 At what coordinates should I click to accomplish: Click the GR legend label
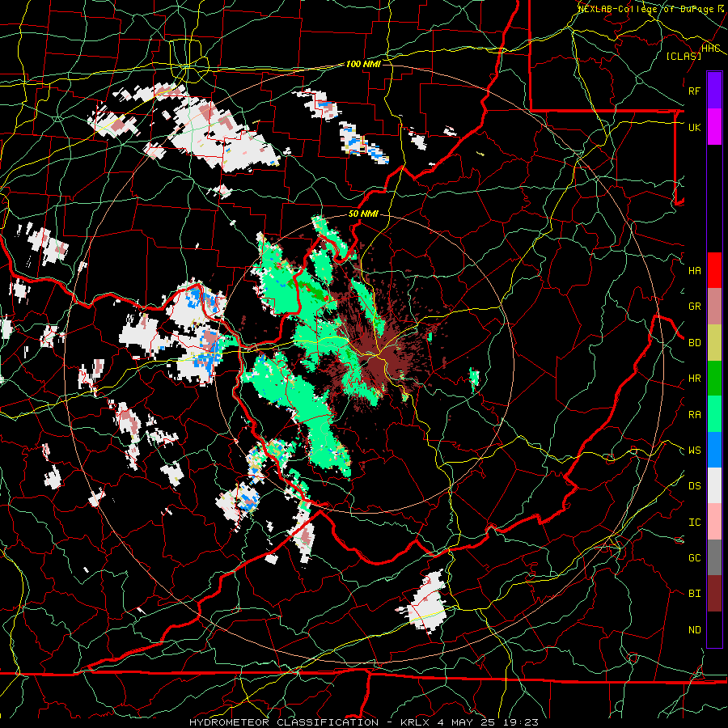(x=694, y=307)
